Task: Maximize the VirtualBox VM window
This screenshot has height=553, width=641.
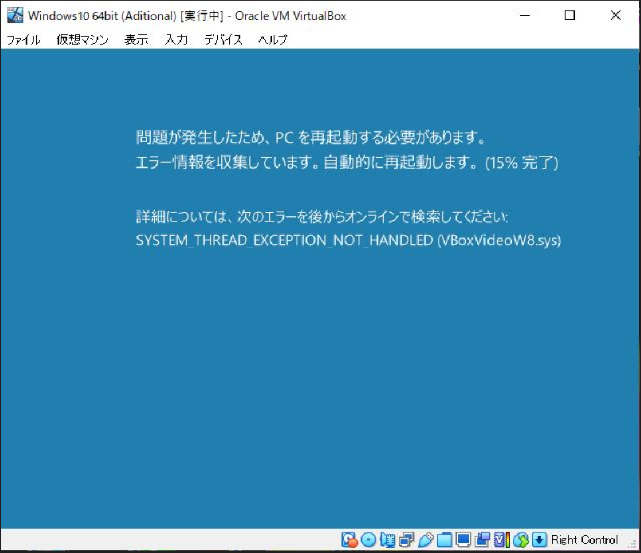Action: (570, 15)
